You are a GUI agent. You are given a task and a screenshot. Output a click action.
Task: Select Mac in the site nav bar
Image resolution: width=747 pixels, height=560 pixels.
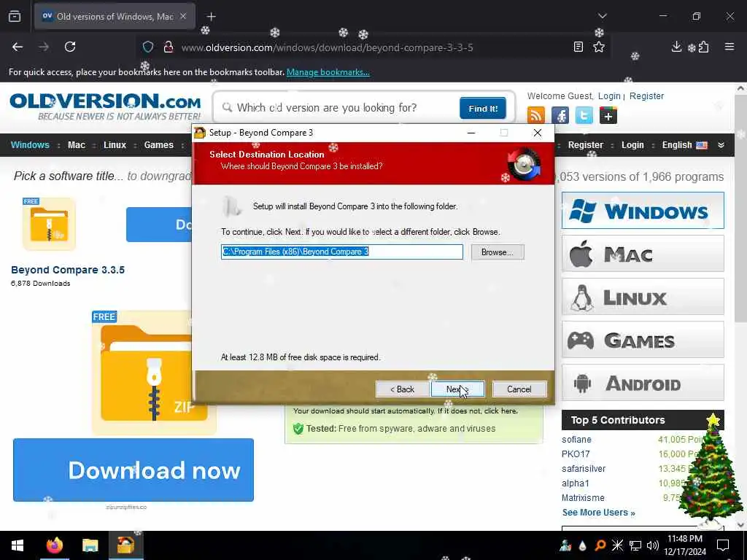[x=76, y=145]
